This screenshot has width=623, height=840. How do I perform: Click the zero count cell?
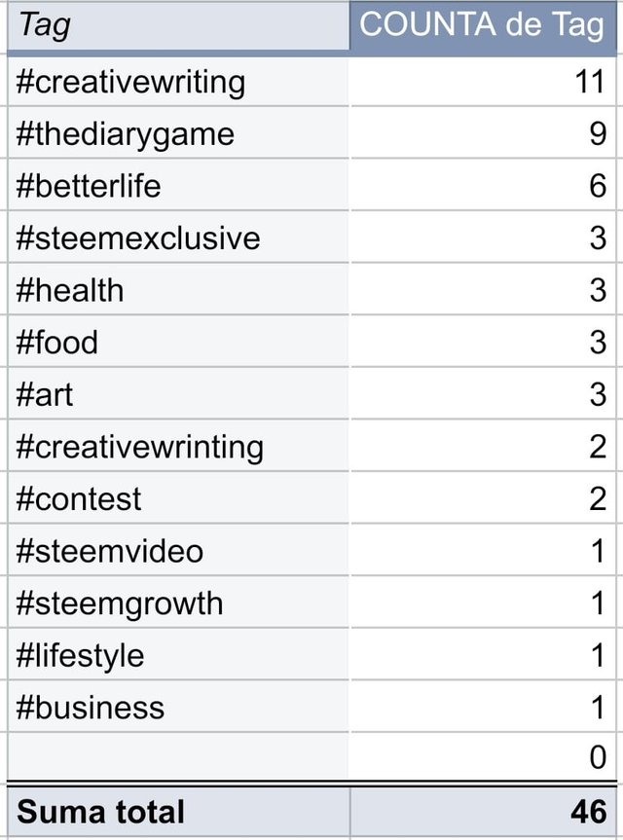coord(483,756)
